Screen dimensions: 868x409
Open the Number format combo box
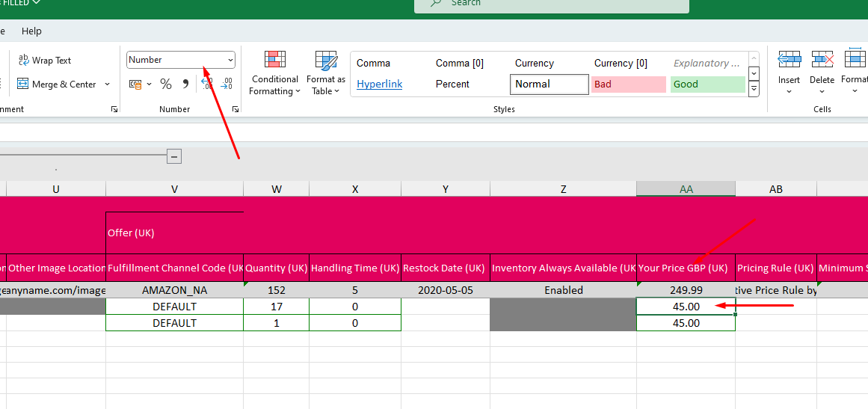click(181, 60)
